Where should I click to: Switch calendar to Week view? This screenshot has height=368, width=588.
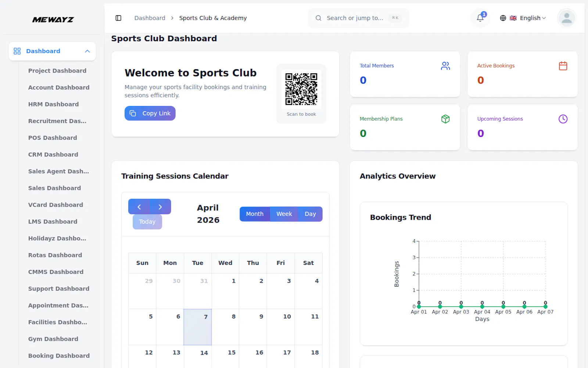[284, 214]
